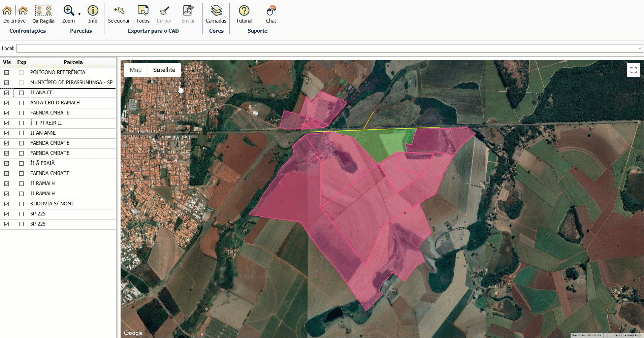Toggle fullscreen map view
Image resolution: width=644 pixels, height=338 pixels.
coord(633,70)
